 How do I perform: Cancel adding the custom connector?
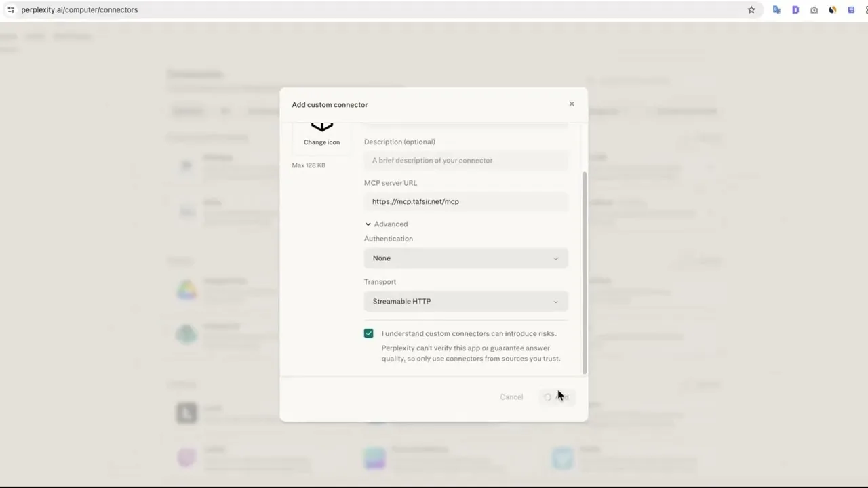tap(511, 397)
